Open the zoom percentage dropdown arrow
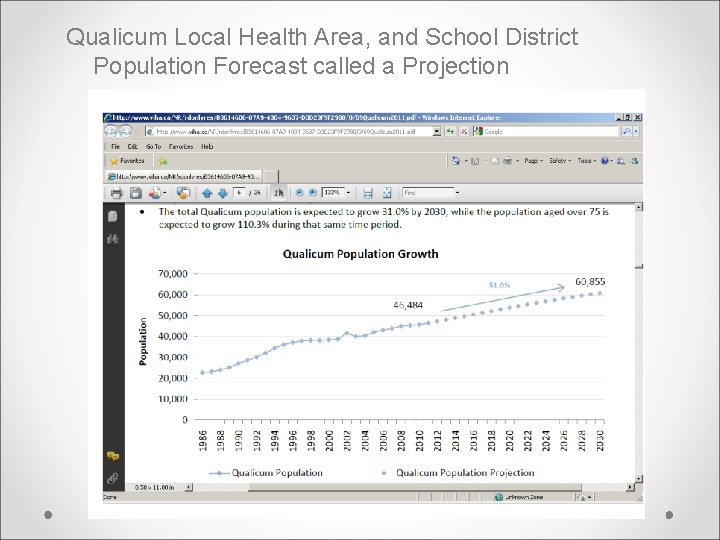 tap(348, 193)
